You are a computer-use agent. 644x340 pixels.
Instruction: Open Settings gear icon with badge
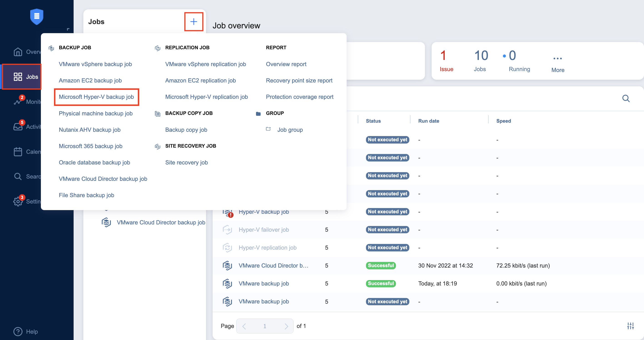pos(18,201)
